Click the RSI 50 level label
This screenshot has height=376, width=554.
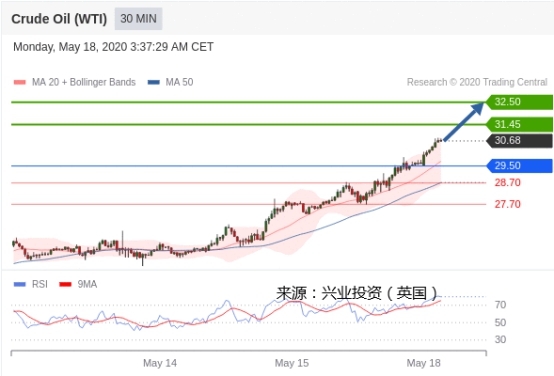tap(500, 322)
